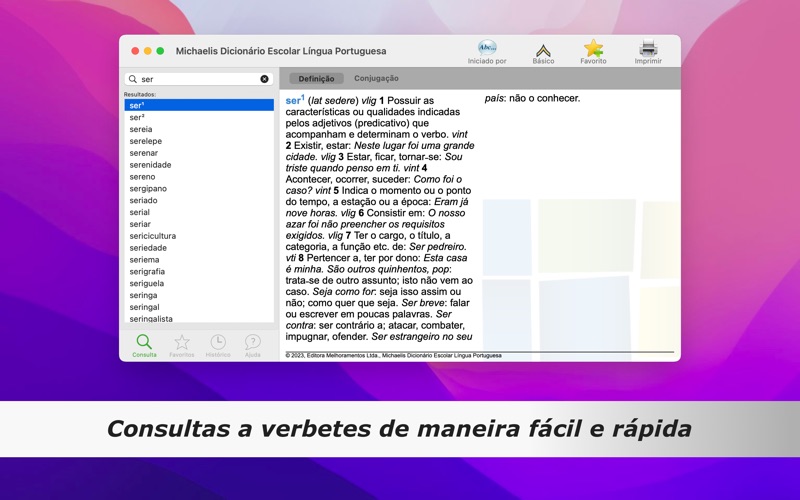This screenshot has height=500, width=800.
Task: Click the red close window button
Action: [x=135, y=51]
